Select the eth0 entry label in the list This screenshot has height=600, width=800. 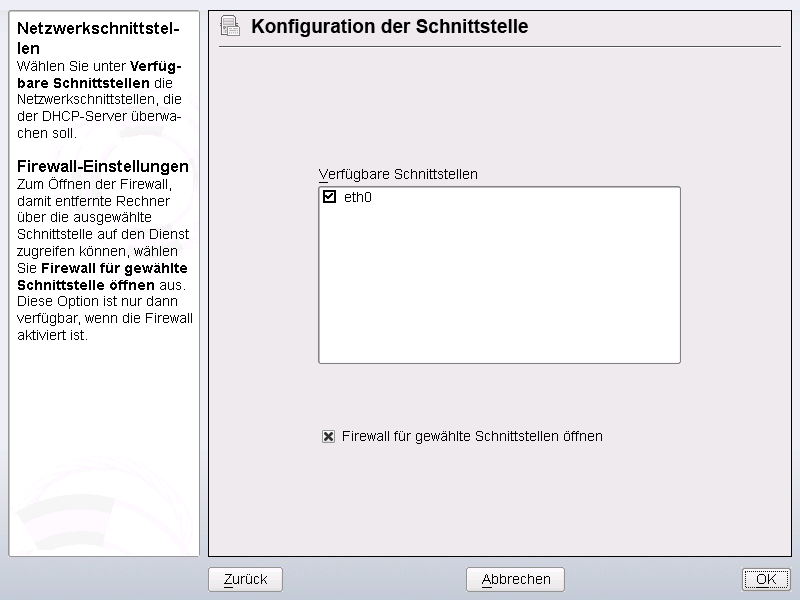click(358, 197)
